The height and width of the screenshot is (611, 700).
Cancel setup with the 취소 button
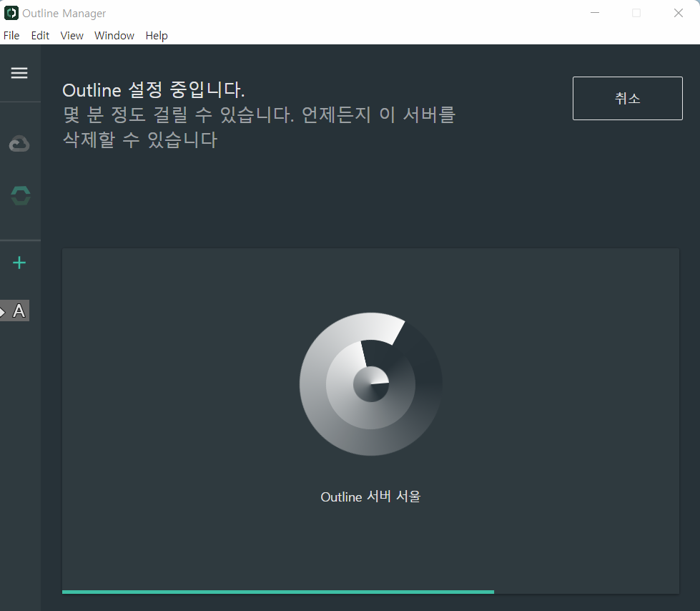627,98
